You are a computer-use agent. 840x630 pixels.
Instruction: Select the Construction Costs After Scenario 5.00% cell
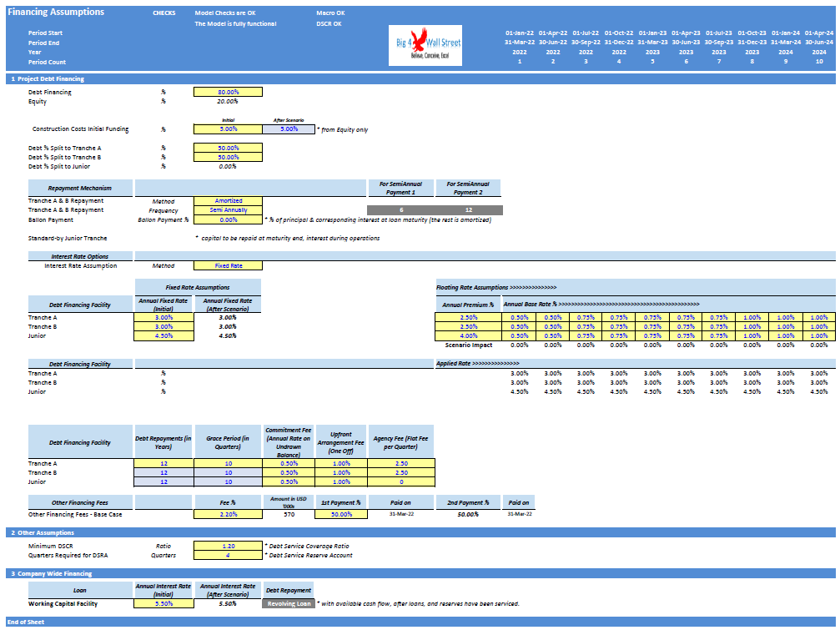click(x=289, y=129)
